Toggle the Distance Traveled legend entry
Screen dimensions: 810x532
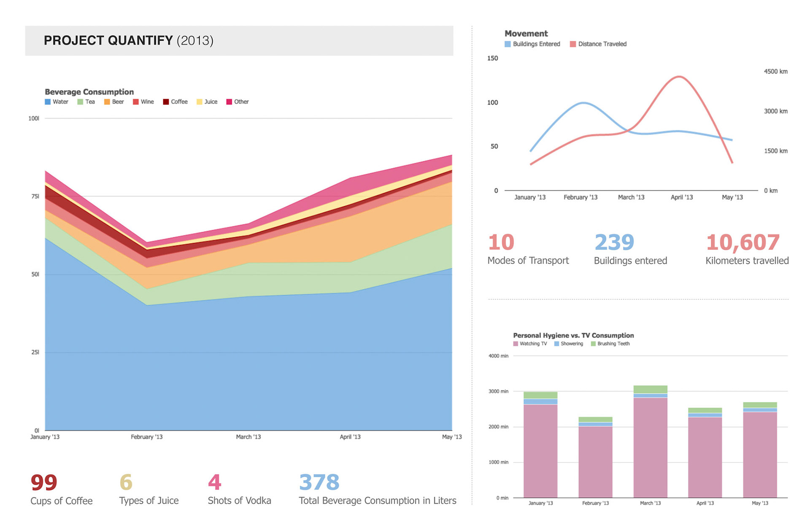click(598, 44)
